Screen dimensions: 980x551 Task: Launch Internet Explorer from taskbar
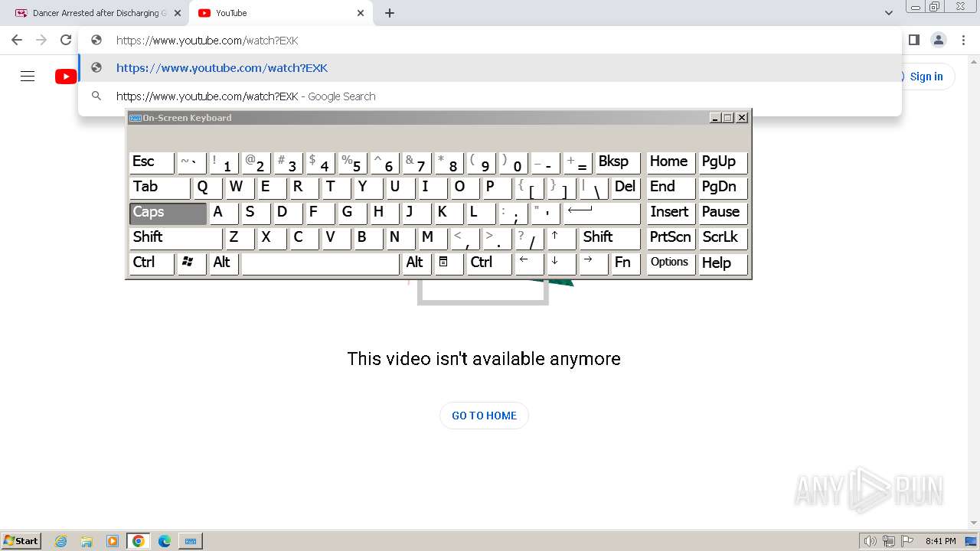(60, 541)
